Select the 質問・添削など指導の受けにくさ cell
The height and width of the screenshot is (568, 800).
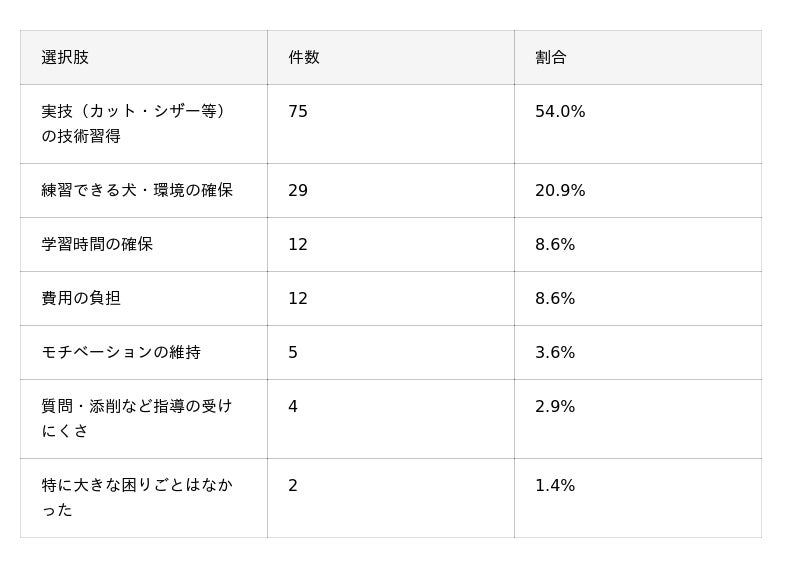pos(144,419)
